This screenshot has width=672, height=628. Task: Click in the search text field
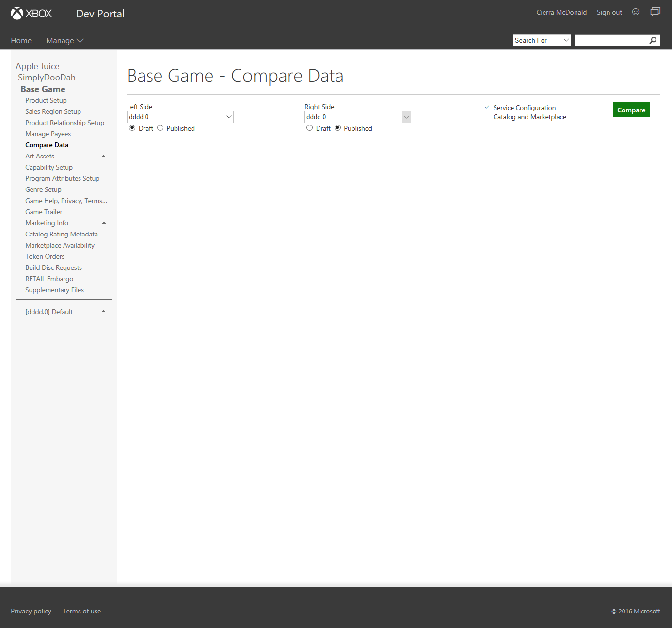click(x=612, y=40)
